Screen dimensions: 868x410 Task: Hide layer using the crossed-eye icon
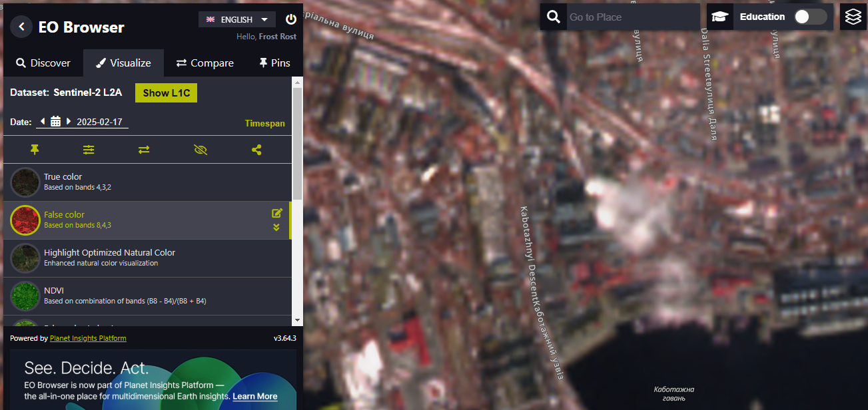tap(201, 150)
